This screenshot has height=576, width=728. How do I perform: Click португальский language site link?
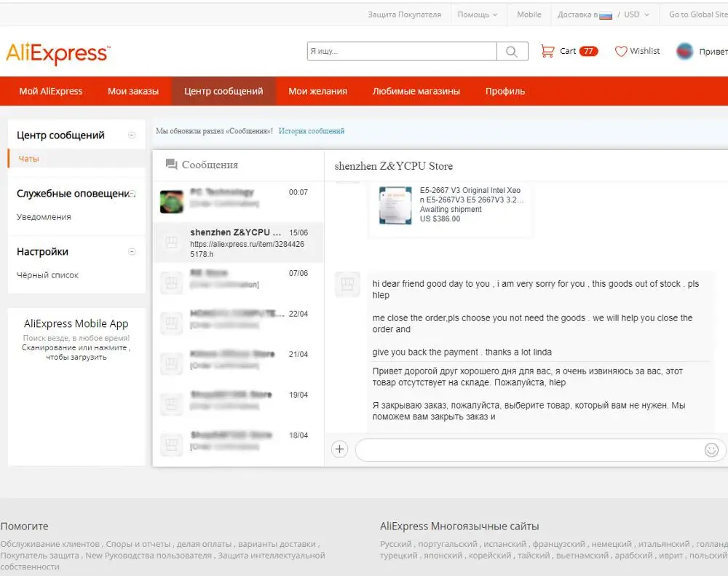(x=448, y=544)
